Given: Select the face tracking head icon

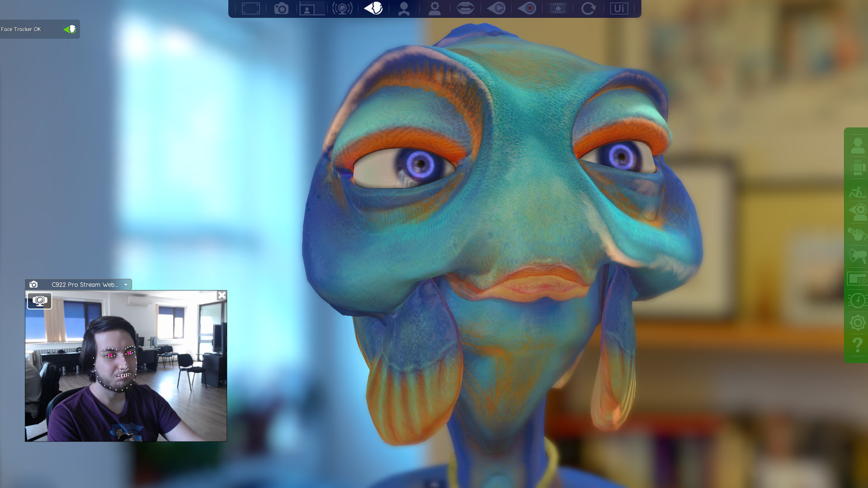Looking at the screenshot, I should coord(373,8).
